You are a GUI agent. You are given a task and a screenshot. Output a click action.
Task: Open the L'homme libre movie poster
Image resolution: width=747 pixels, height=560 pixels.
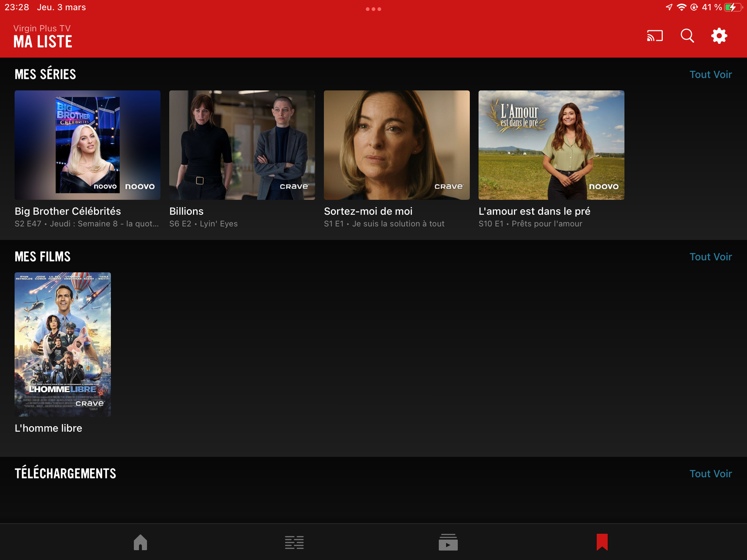(x=63, y=345)
